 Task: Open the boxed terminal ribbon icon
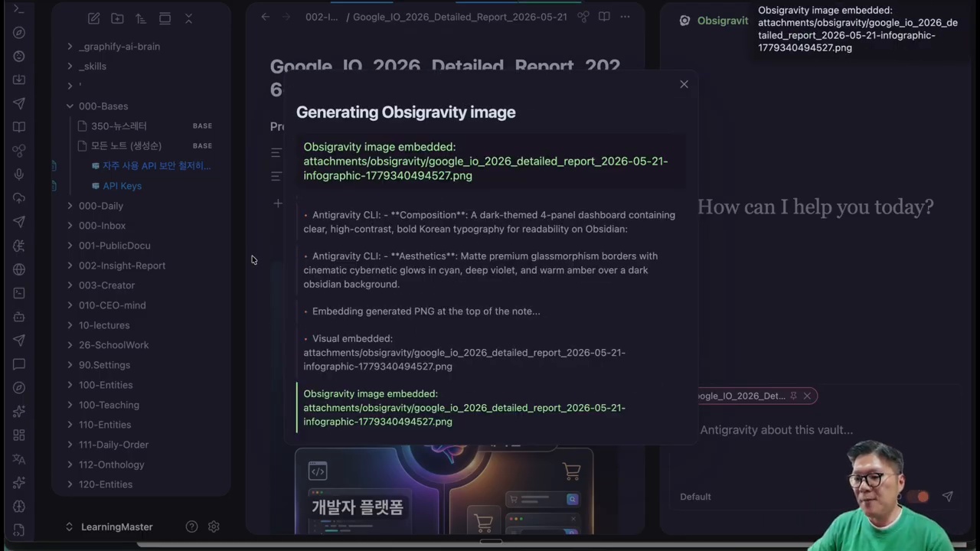[x=19, y=293]
